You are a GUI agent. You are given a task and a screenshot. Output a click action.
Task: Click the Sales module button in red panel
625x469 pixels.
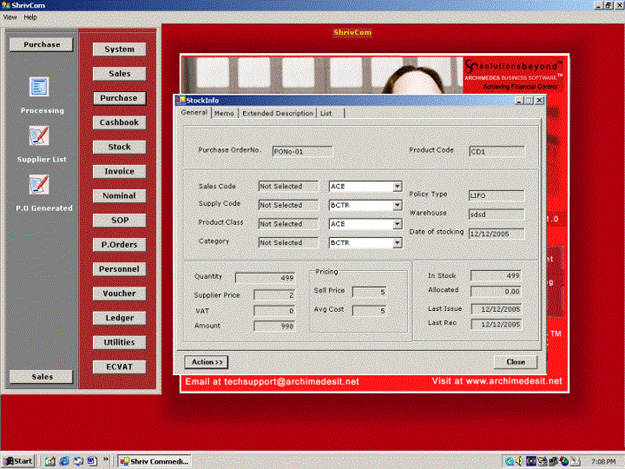click(x=119, y=73)
